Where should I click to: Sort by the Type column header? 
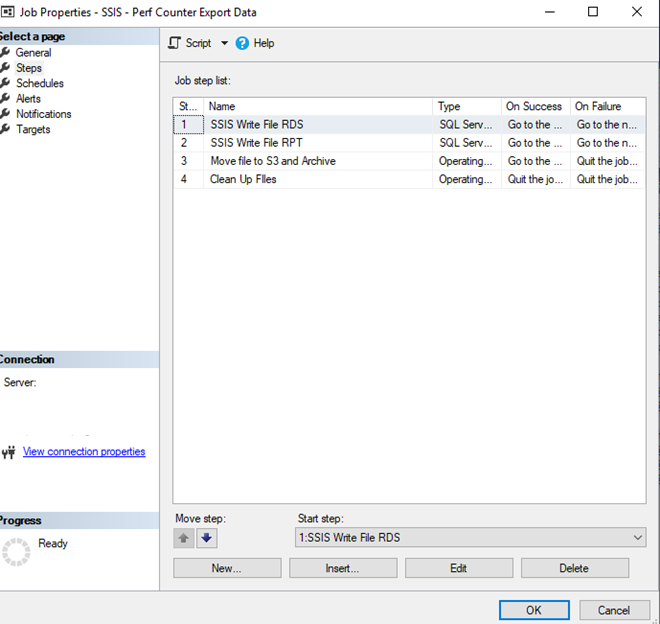(x=467, y=106)
